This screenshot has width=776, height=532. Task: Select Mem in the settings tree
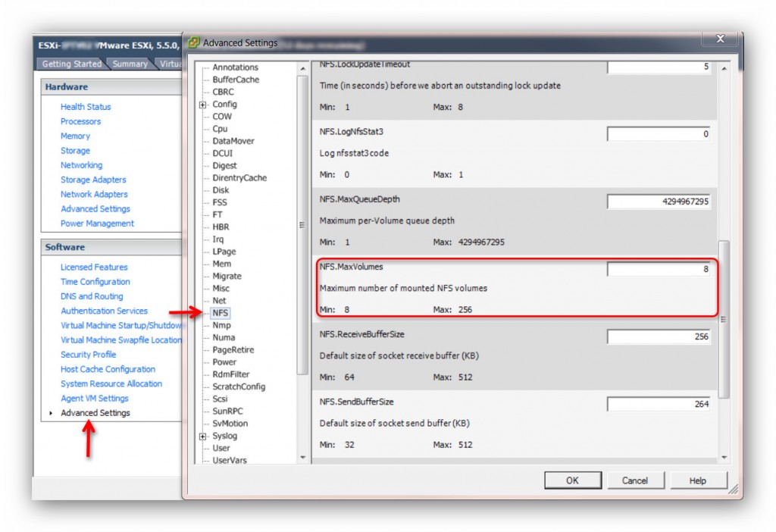[222, 264]
